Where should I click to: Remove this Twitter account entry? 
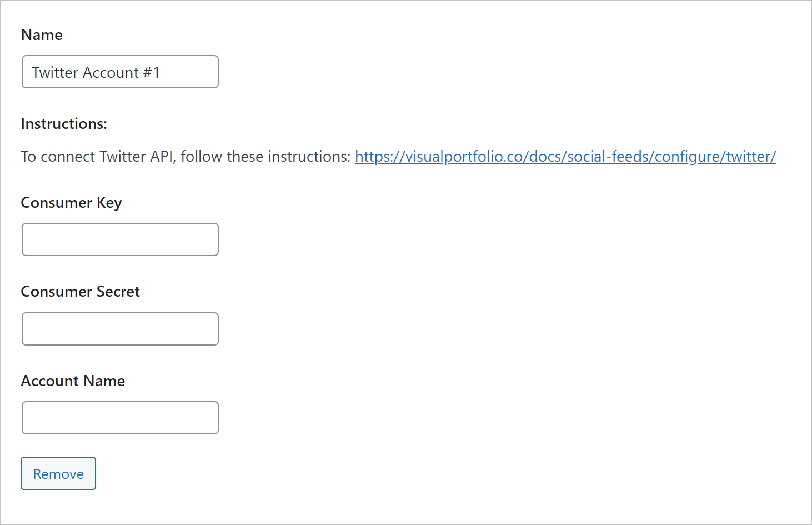pos(58,473)
